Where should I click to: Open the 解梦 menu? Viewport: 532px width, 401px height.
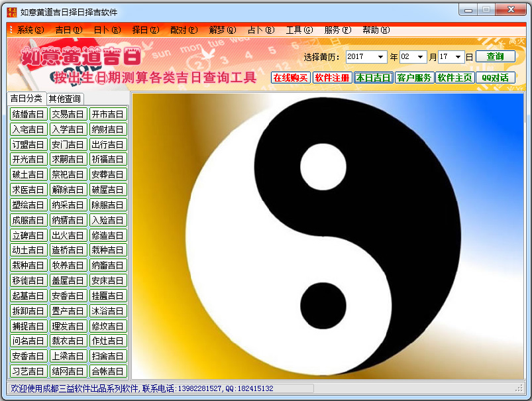(222, 30)
